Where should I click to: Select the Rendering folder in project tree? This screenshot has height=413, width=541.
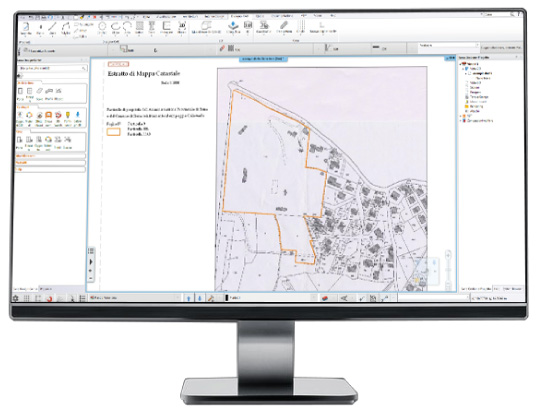[x=476, y=107]
